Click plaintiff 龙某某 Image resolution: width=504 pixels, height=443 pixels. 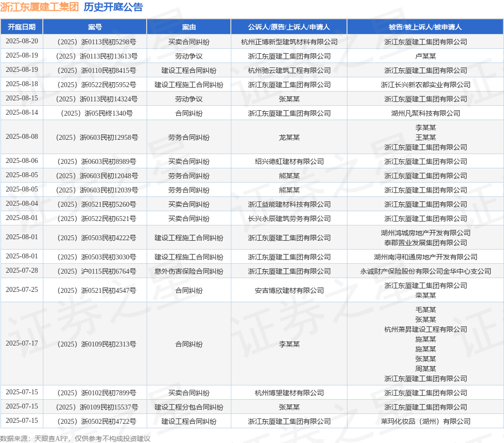289,138
